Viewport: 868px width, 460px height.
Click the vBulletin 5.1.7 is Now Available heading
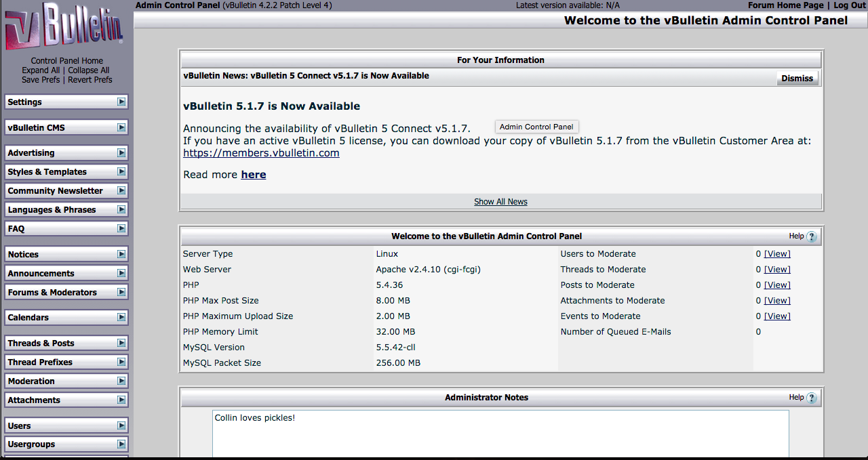pyautogui.click(x=271, y=106)
